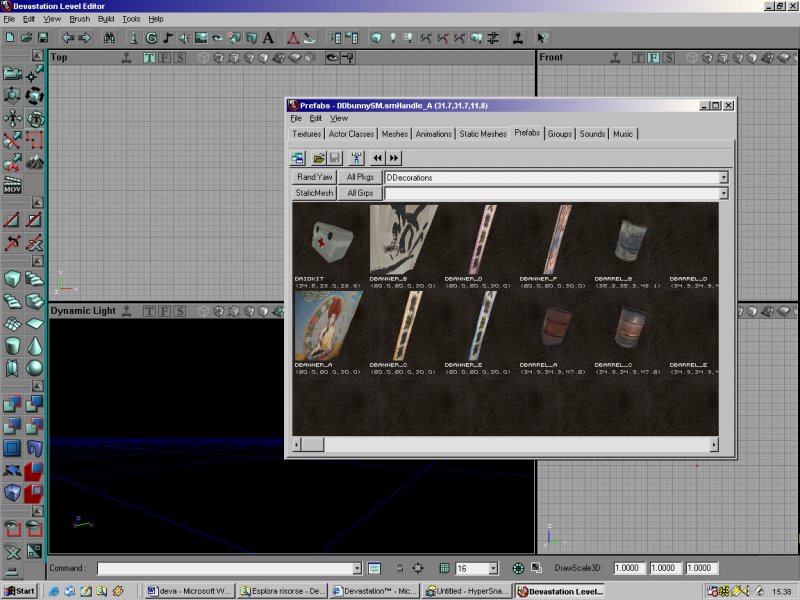Viewport: 800px width, 600px height.
Task: Click the open package folder icon in Prefabs
Action: 318,158
